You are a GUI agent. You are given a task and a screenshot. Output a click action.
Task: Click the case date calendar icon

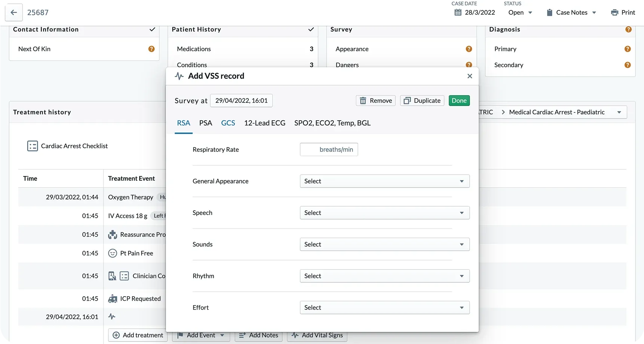[458, 12]
